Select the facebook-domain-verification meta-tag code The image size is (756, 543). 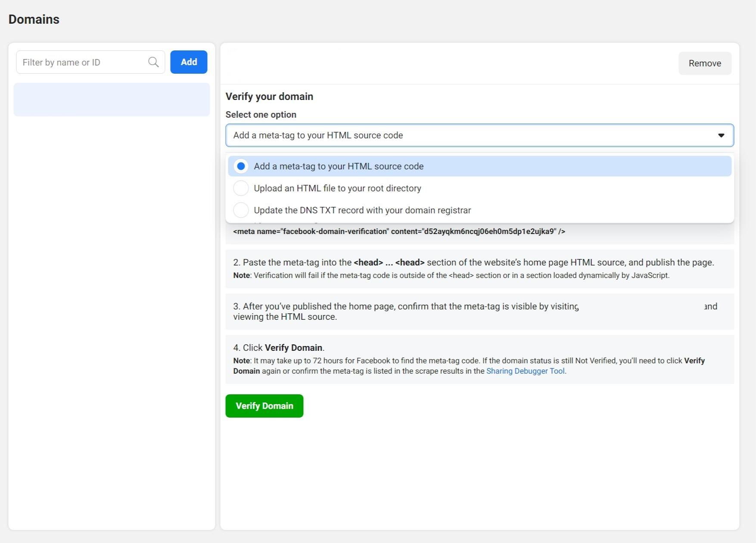click(x=398, y=231)
